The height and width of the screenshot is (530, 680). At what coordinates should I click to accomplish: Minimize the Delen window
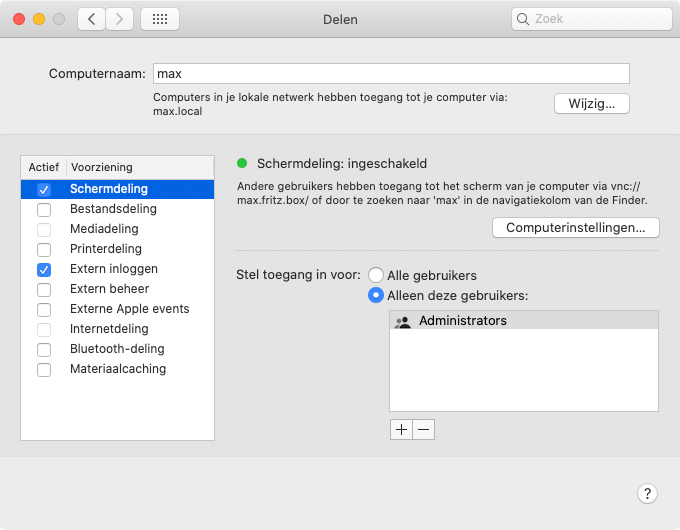coord(39,19)
